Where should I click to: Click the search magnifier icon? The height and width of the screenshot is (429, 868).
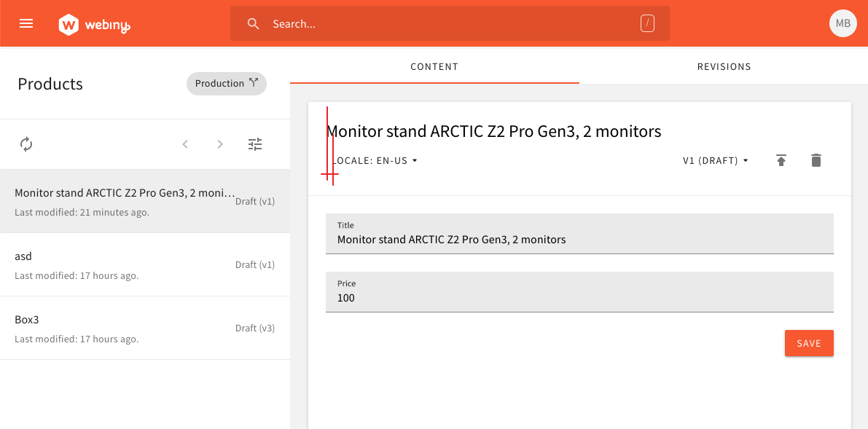(x=253, y=24)
